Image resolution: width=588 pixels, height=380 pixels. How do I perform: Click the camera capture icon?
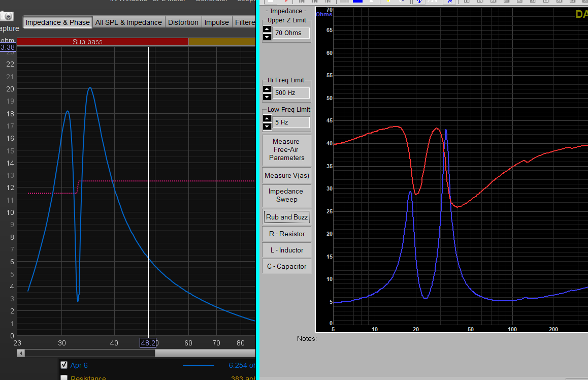click(x=7, y=16)
